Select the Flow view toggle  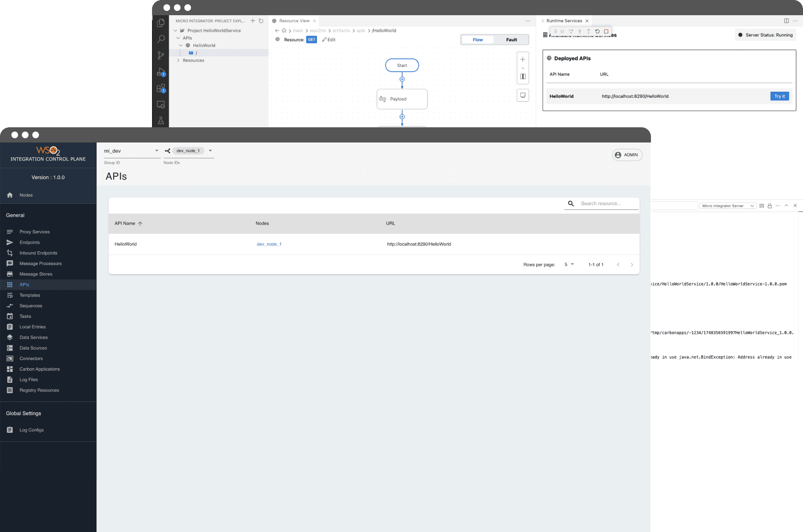click(x=478, y=40)
